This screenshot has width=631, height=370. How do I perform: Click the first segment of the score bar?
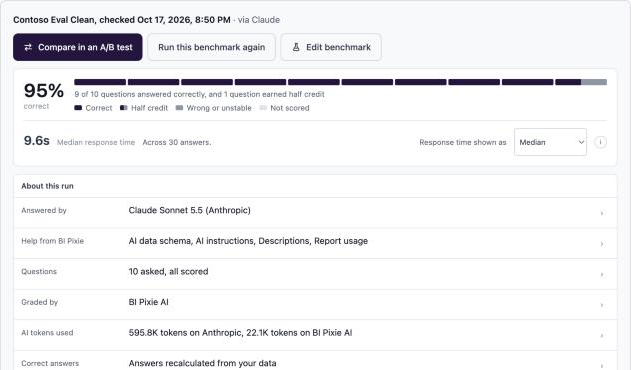(100, 82)
